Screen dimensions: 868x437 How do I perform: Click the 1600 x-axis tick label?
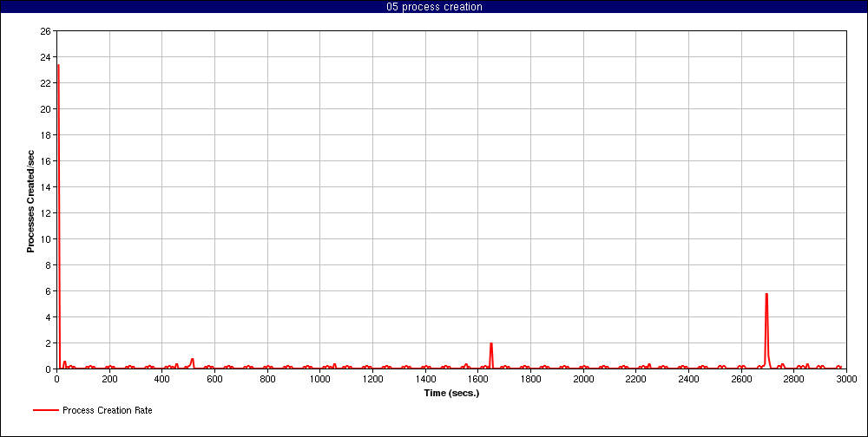coord(478,380)
